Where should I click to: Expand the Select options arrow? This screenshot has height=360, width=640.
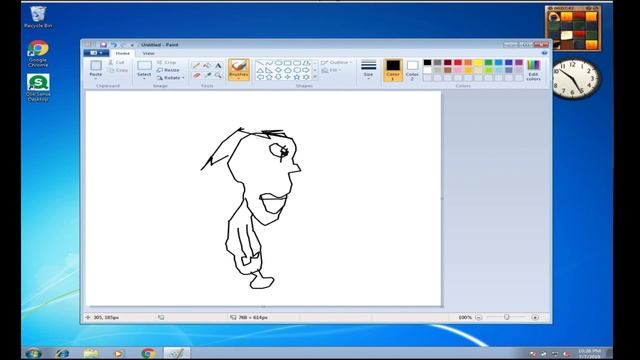pyautogui.click(x=144, y=78)
